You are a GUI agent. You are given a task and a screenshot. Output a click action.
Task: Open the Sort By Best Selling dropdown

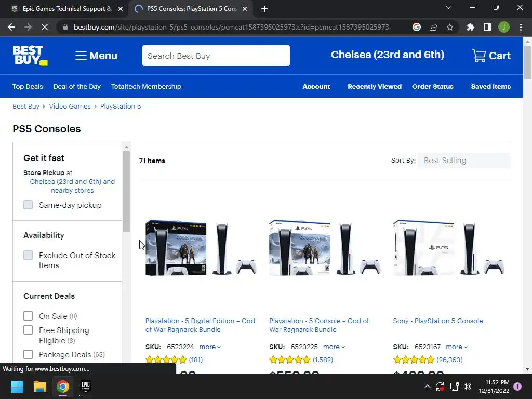[x=464, y=161]
